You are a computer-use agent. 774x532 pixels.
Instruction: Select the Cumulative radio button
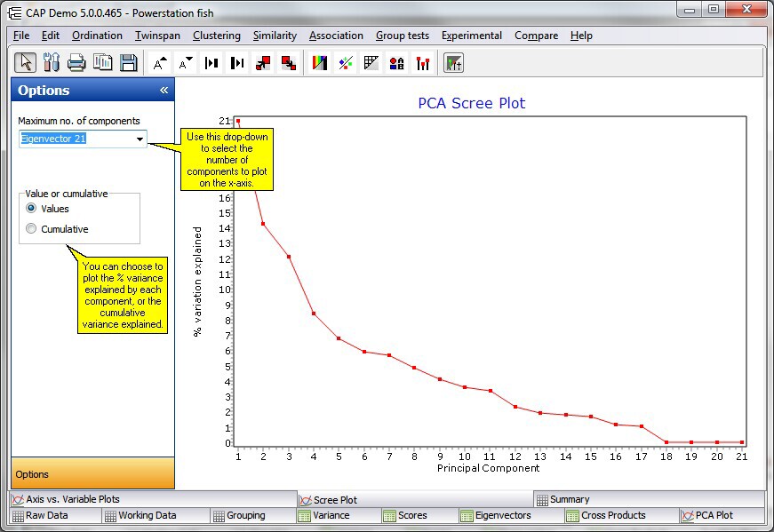(x=31, y=228)
